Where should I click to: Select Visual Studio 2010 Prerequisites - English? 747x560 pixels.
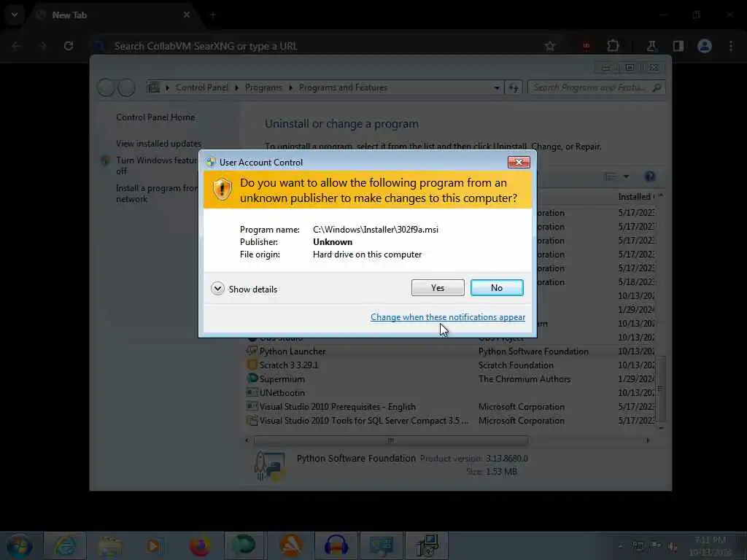[x=337, y=407]
